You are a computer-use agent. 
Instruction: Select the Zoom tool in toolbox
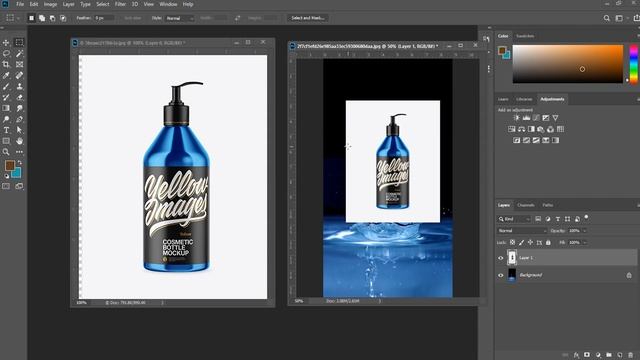point(6,152)
